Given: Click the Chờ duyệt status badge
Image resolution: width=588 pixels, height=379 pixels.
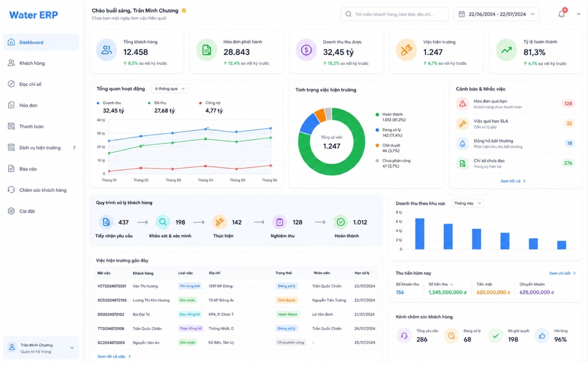Looking at the screenshot, I should 286,300.
